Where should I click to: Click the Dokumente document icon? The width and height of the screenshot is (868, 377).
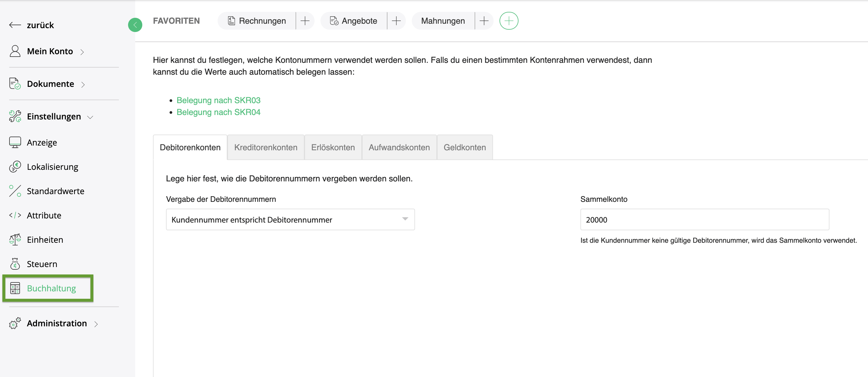coord(15,84)
